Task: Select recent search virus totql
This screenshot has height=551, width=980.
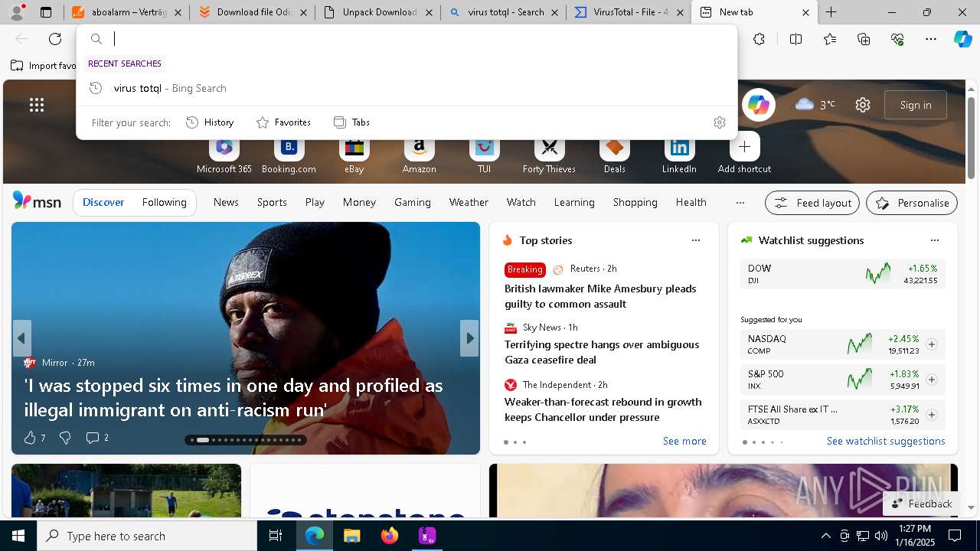Action: (x=407, y=88)
